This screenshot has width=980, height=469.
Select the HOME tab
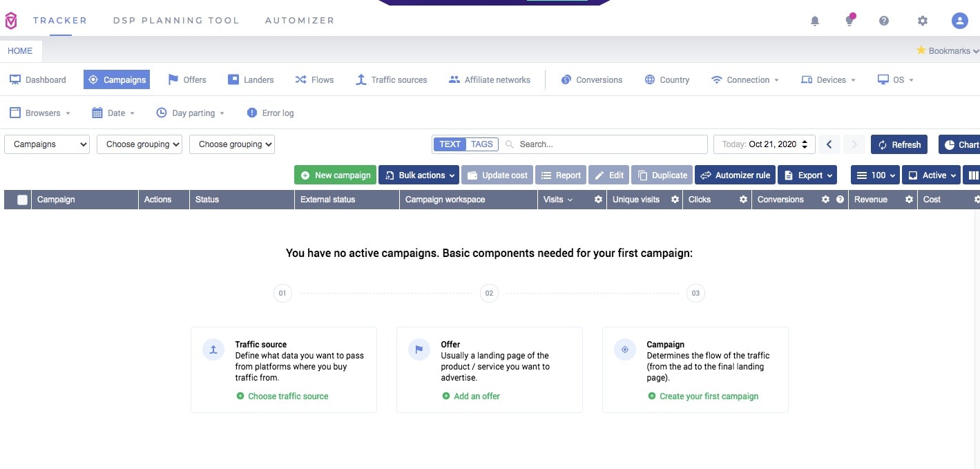click(x=21, y=50)
